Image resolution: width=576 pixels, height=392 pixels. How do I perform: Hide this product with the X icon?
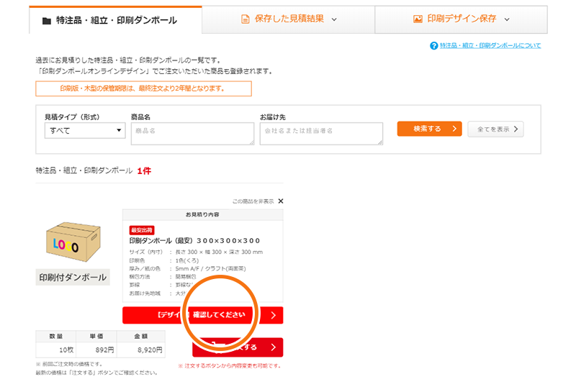click(x=281, y=201)
